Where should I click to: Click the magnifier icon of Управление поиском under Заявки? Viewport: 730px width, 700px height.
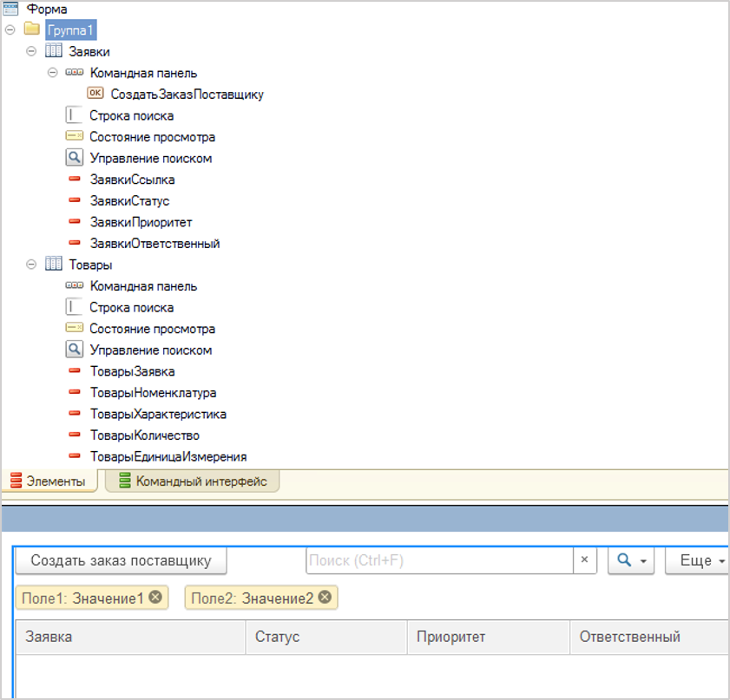pyautogui.click(x=74, y=158)
